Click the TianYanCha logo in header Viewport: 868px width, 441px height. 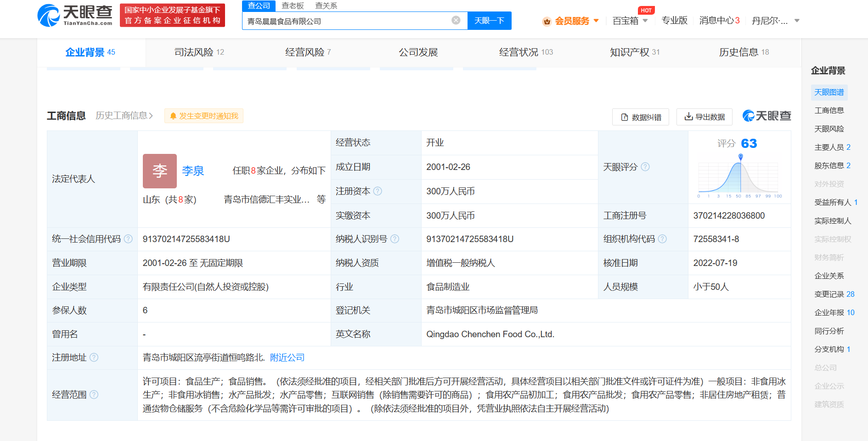click(x=75, y=15)
